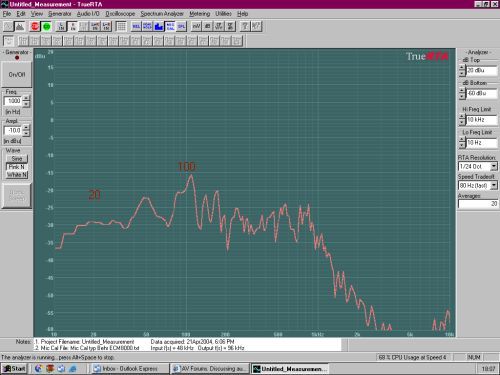
Task: Click the Averages value field
Action: click(x=478, y=204)
